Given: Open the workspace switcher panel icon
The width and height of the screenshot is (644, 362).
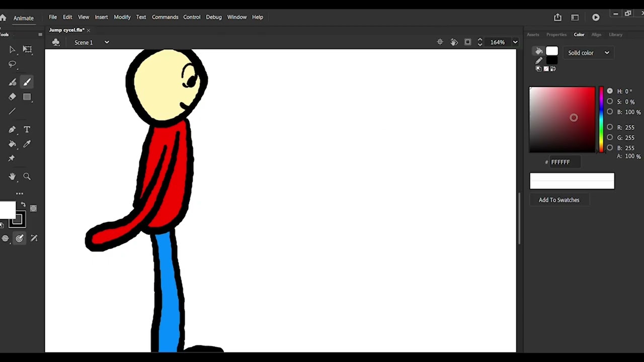Looking at the screenshot, I should (x=575, y=17).
